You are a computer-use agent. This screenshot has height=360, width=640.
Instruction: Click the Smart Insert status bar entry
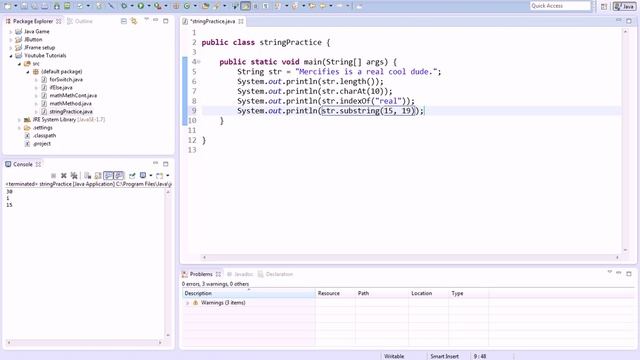coord(444,356)
